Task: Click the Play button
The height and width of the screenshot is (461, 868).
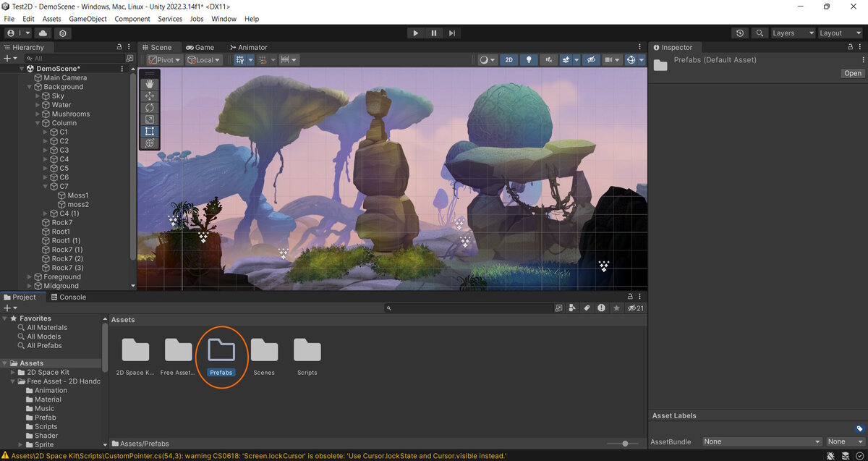Action: tap(415, 33)
